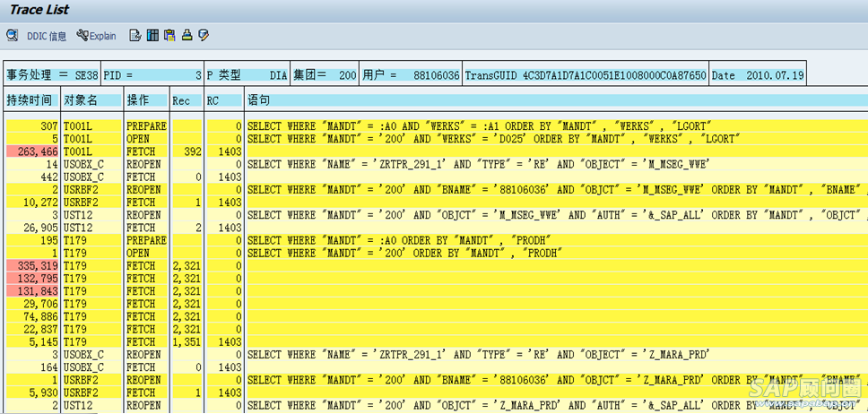Image resolution: width=868 pixels, height=414 pixels.
Task: Click the table grid icon in toolbar
Action: 152,36
